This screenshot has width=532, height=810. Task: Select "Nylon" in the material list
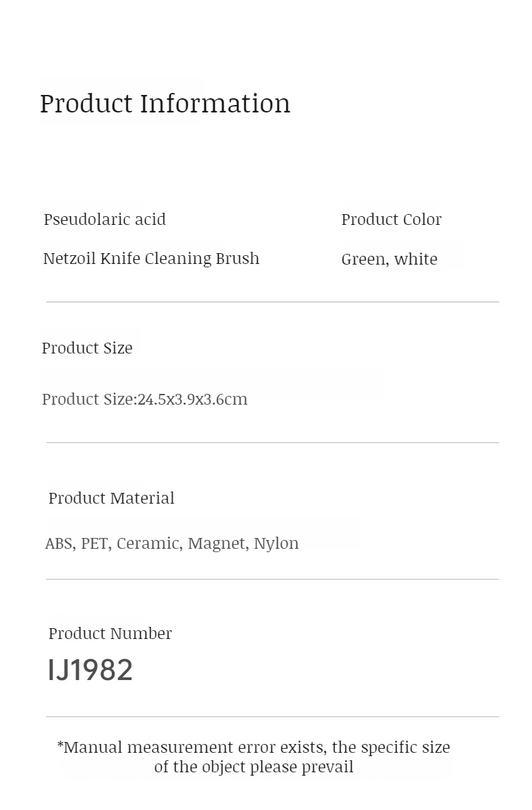coord(276,543)
